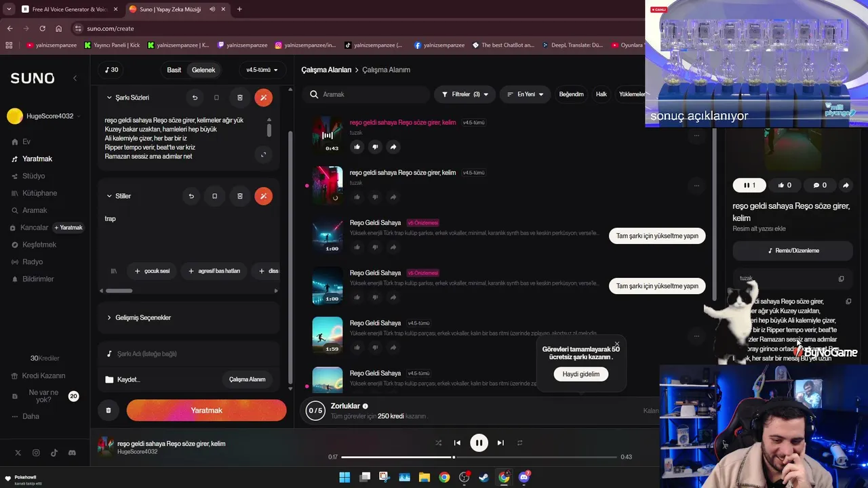The image size is (868, 488).
Task: Click the big Yaratmak create button
Action: [x=206, y=410]
